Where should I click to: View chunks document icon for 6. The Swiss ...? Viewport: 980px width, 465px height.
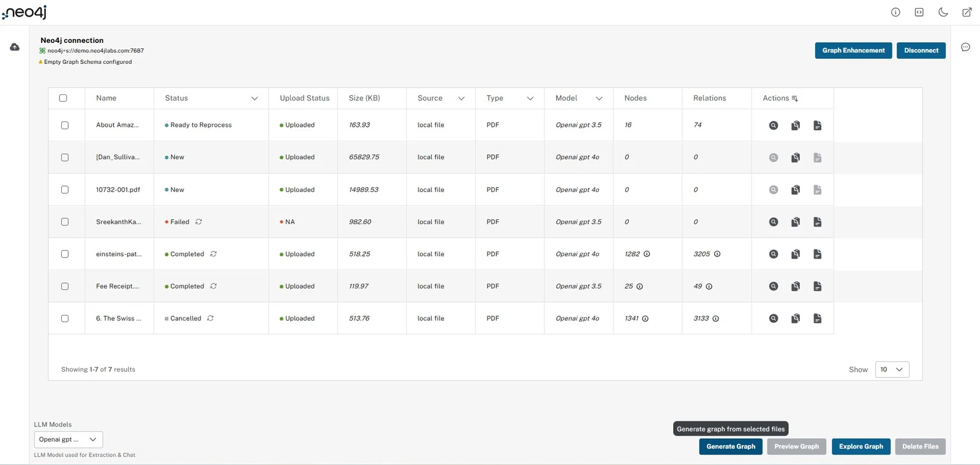click(817, 319)
